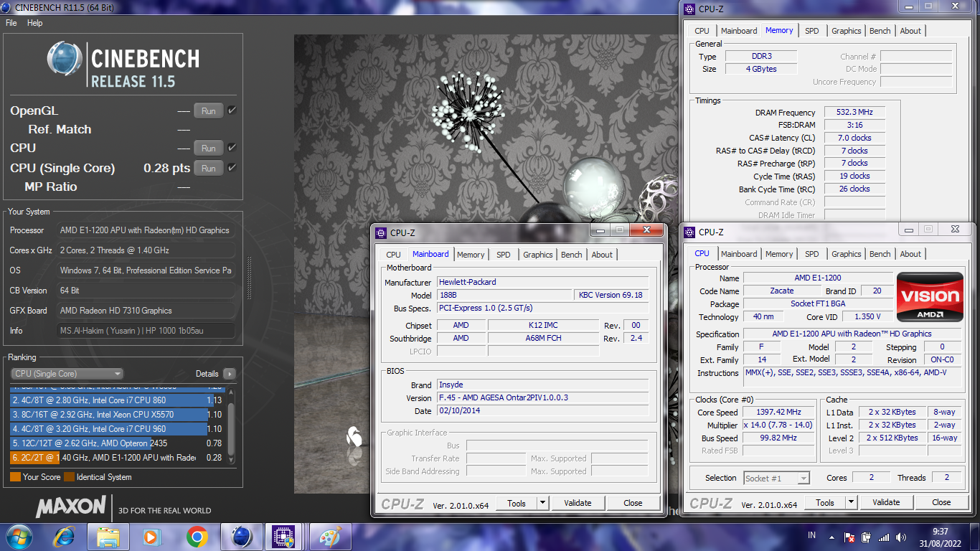This screenshot has width=980, height=551.
Task: Click the Core Speed value 1397.42 MHz
Action: point(778,413)
